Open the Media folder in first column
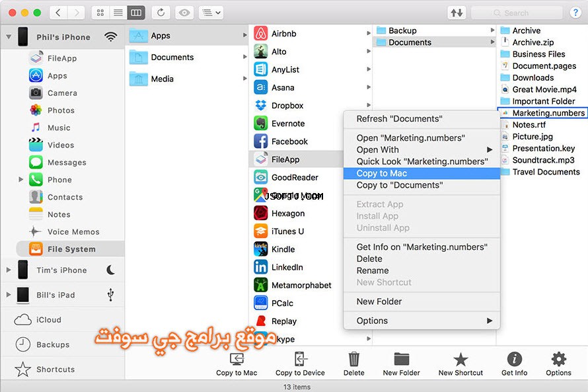 187,79
